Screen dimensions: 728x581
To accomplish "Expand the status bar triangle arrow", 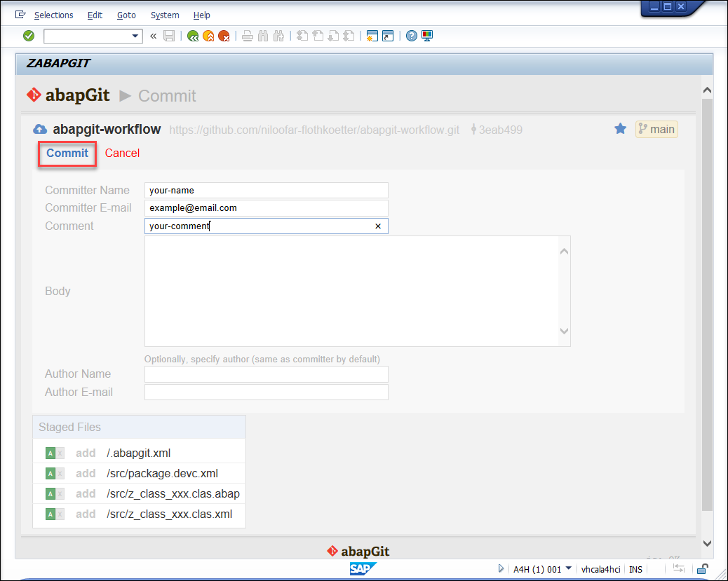I will 501,568.
